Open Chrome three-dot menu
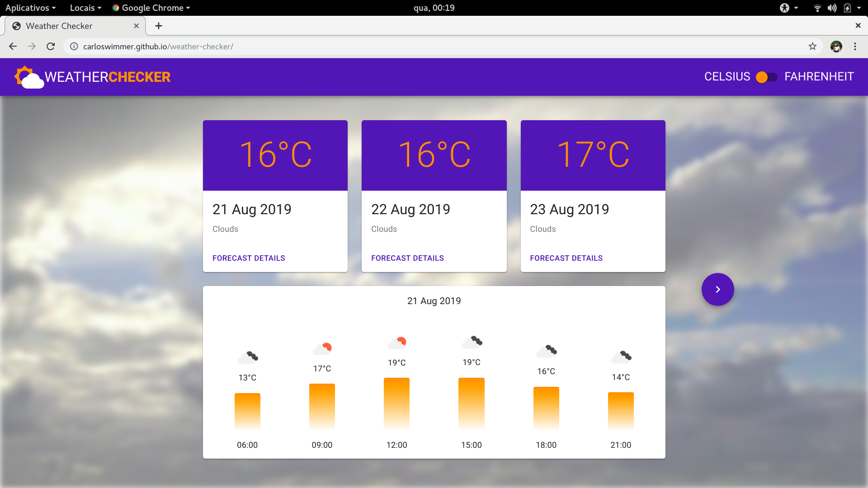 (855, 47)
